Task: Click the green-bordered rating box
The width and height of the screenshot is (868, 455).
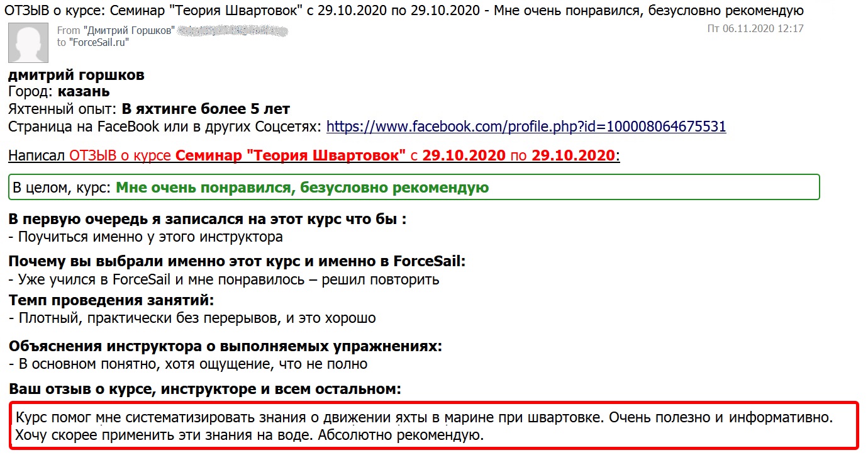Action: (x=413, y=187)
